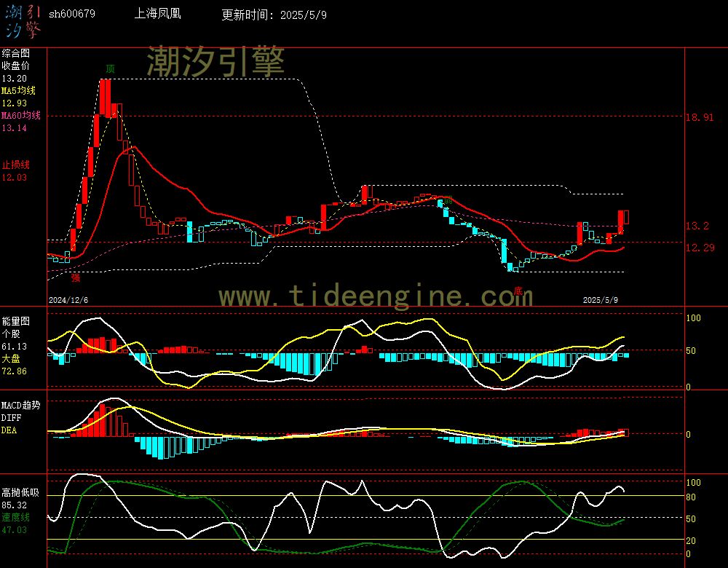Click the 综合图 panel label

pos(15,53)
